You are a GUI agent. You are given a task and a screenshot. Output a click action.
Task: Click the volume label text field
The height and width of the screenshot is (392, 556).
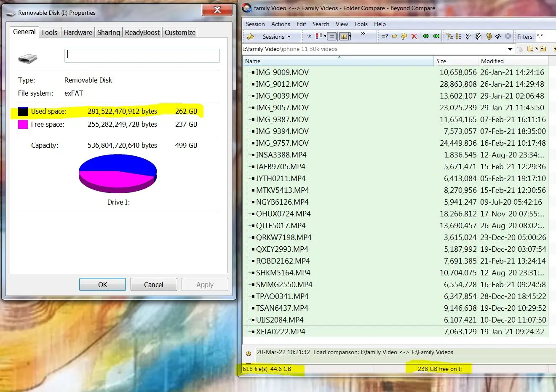point(142,56)
